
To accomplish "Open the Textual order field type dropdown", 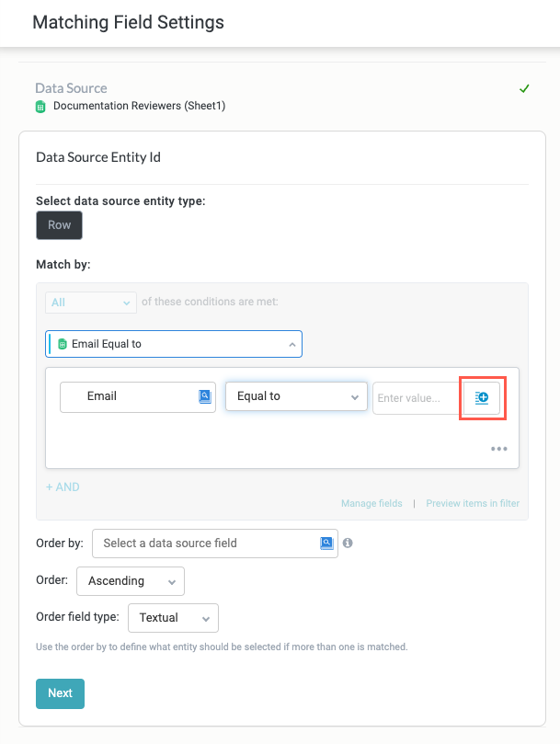I will point(174,618).
